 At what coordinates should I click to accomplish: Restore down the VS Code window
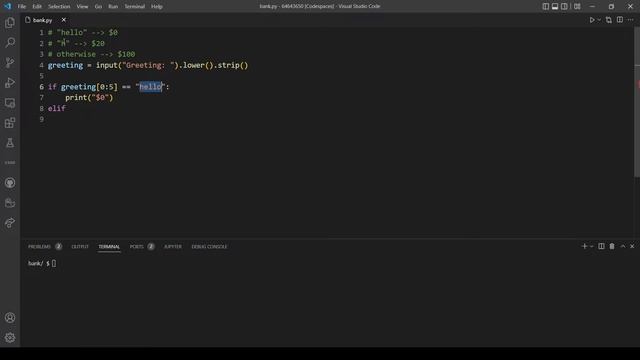pyautogui.click(x=611, y=7)
